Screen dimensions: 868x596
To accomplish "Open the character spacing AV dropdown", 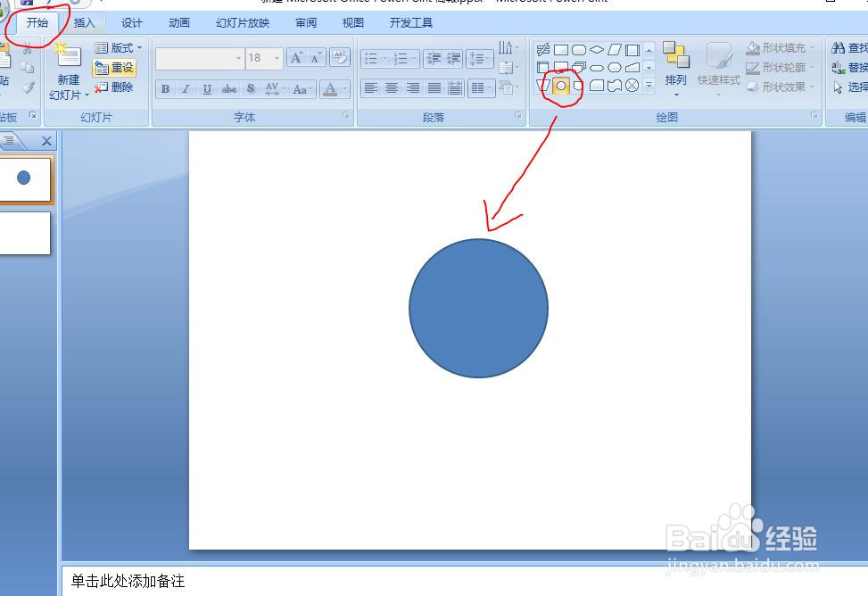I will [x=275, y=88].
